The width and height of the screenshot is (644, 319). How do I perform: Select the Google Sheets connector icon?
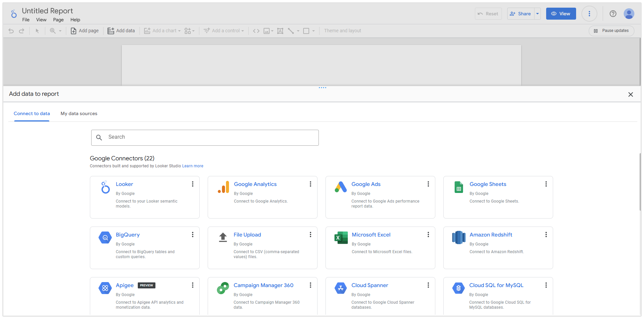459,187
